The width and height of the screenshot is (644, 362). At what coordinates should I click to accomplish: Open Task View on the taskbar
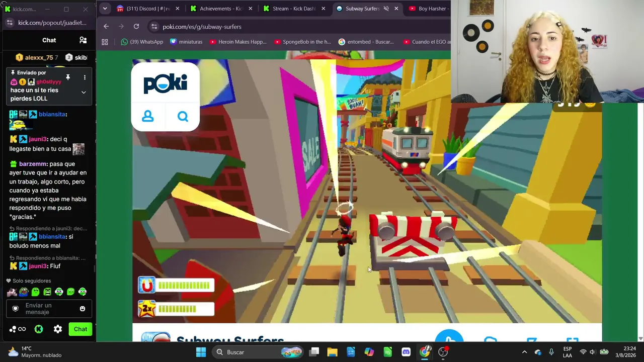314,352
